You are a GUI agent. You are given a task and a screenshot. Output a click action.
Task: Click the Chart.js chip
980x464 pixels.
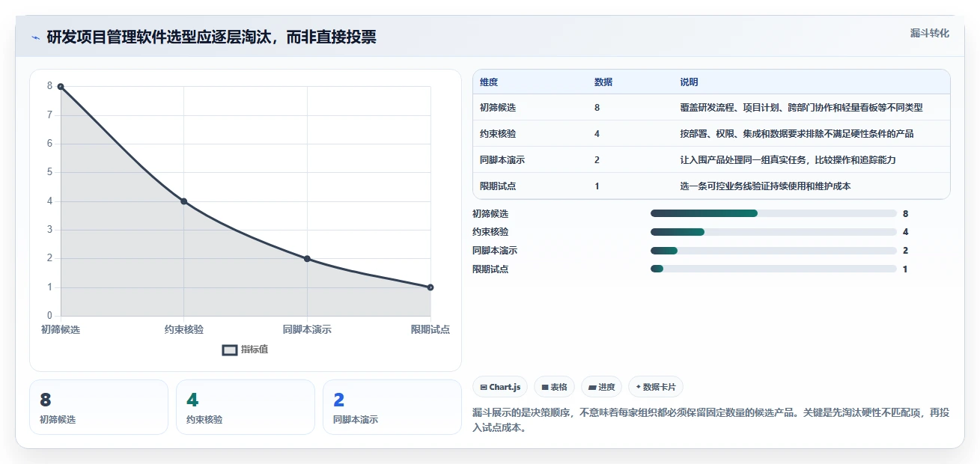pos(500,387)
